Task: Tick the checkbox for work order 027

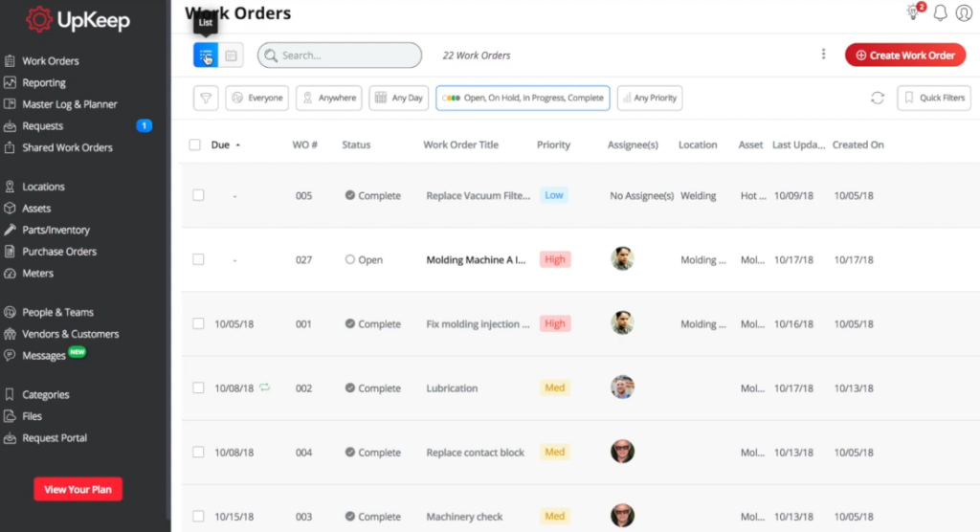Action: tap(198, 259)
